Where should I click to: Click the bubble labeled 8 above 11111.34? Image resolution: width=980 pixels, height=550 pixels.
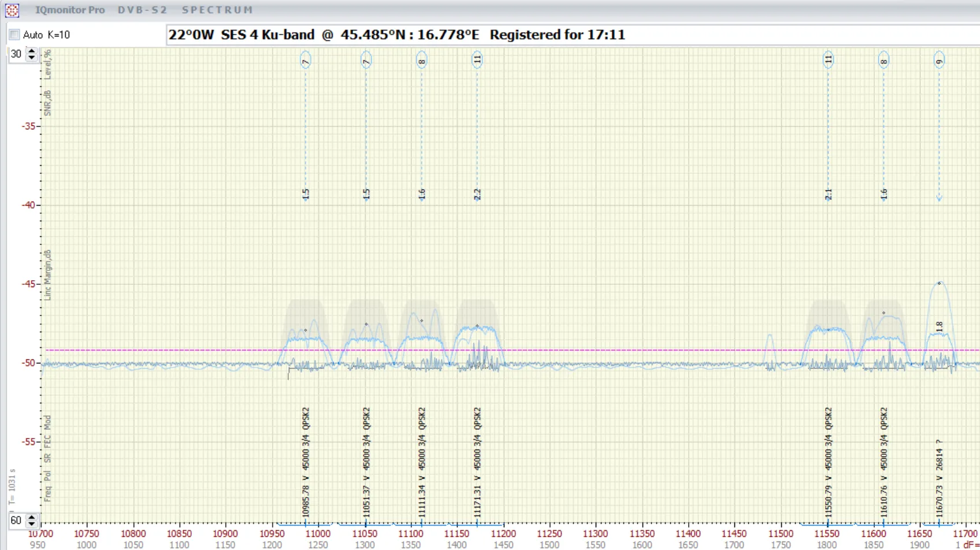point(422,60)
